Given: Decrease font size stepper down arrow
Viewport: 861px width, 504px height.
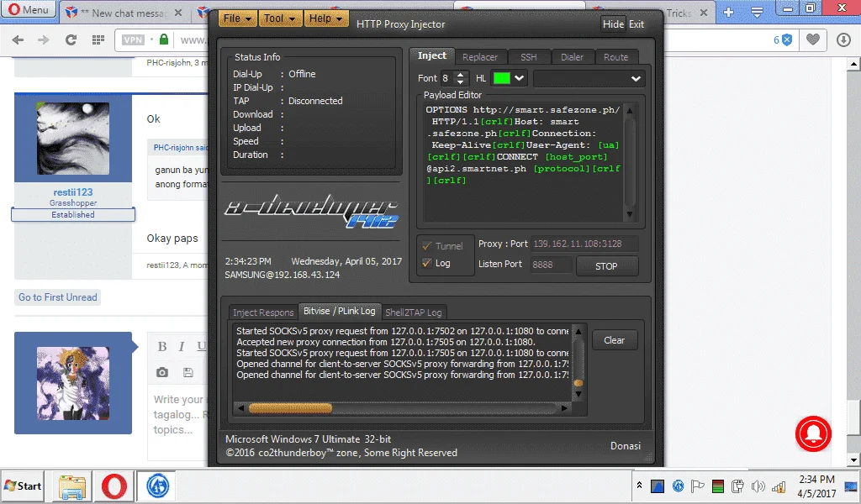Looking at the screenshot, I should (462, 82).
